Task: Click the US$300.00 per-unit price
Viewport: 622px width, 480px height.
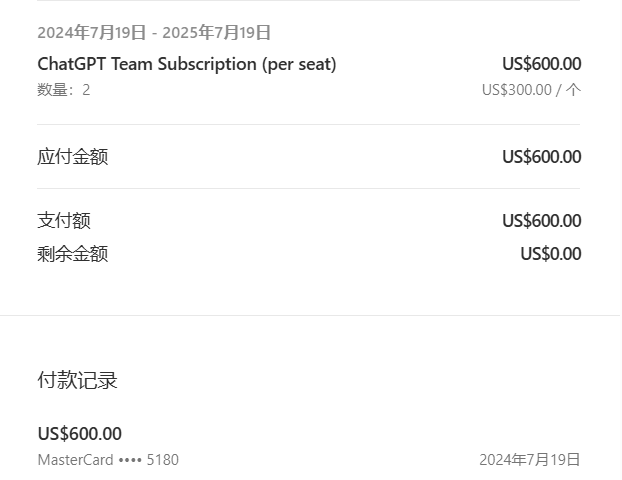Action: tap(516, 90)
